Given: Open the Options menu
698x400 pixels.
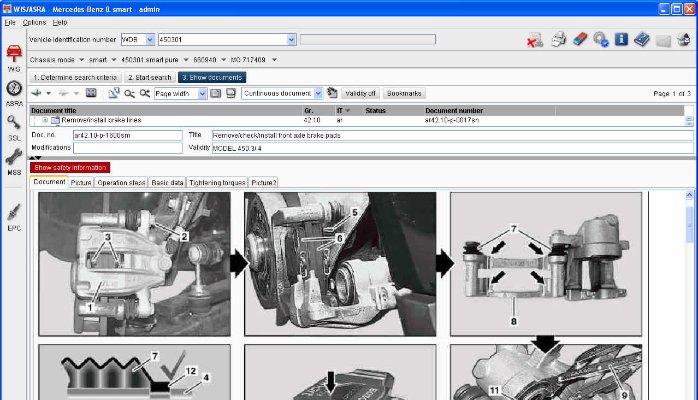Looking at the screenshot, I should [34, 22].
